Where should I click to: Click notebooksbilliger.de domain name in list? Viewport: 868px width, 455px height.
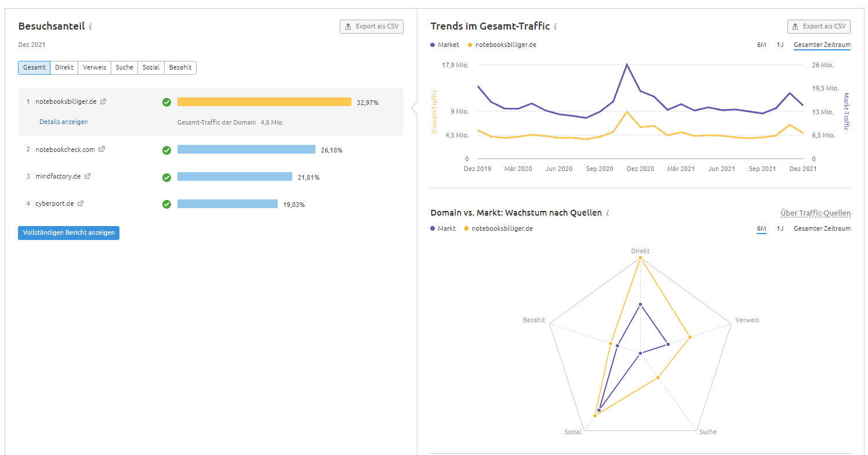pos(66,101)
